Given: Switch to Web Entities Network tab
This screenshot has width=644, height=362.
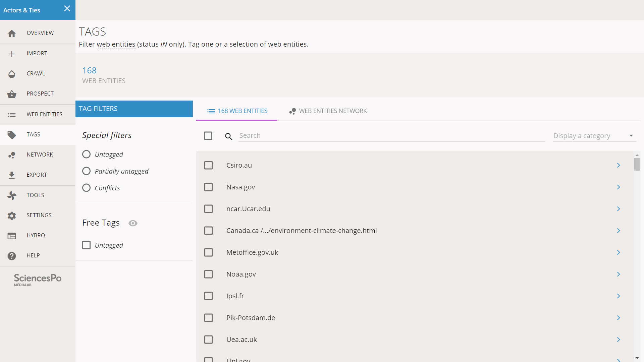Looking at the screenshot, I should pos(328,111).
